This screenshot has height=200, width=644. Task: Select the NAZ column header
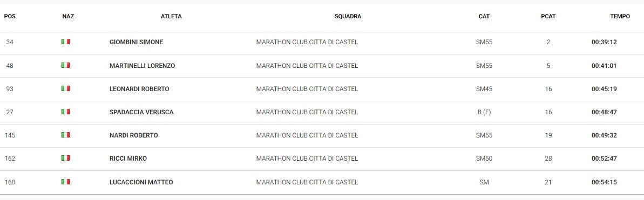(x=68, y=16)
